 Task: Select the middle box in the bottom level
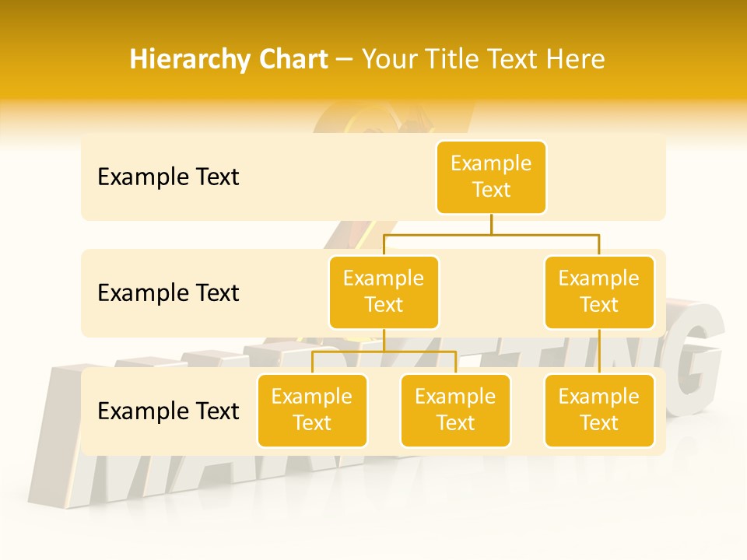point(455,411)
